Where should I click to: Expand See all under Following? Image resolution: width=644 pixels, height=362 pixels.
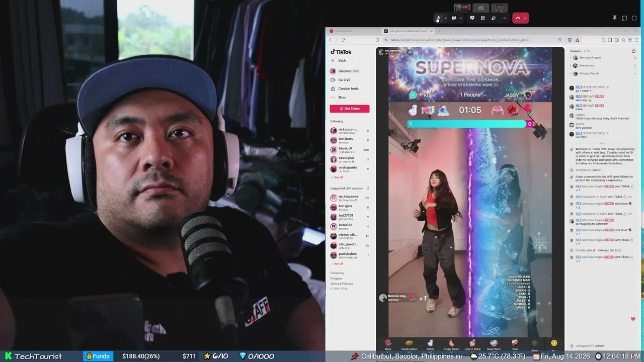(x=337, y=177)
